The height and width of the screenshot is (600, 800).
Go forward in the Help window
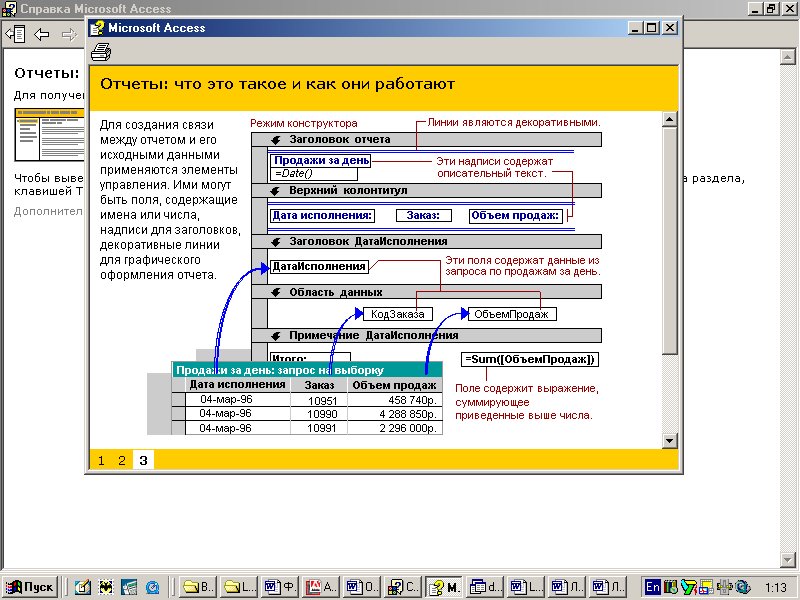click(69, 34)
